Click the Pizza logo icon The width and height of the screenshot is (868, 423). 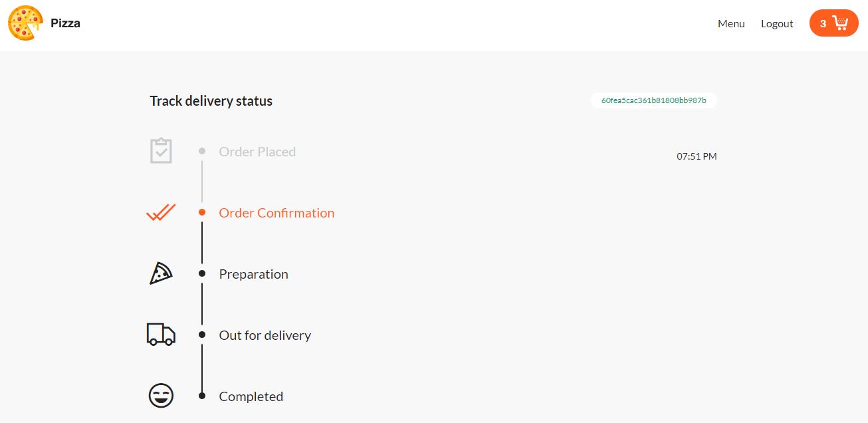(25, 23)
